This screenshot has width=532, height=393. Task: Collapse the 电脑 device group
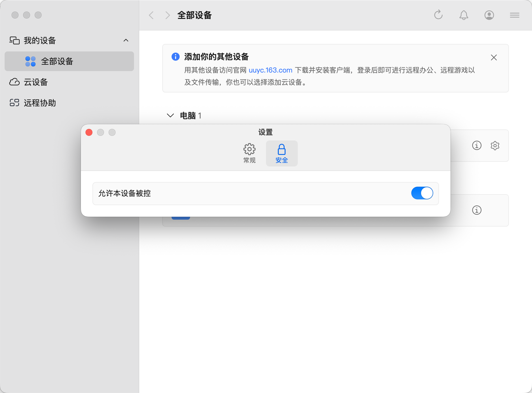click(x=170, y=115)
